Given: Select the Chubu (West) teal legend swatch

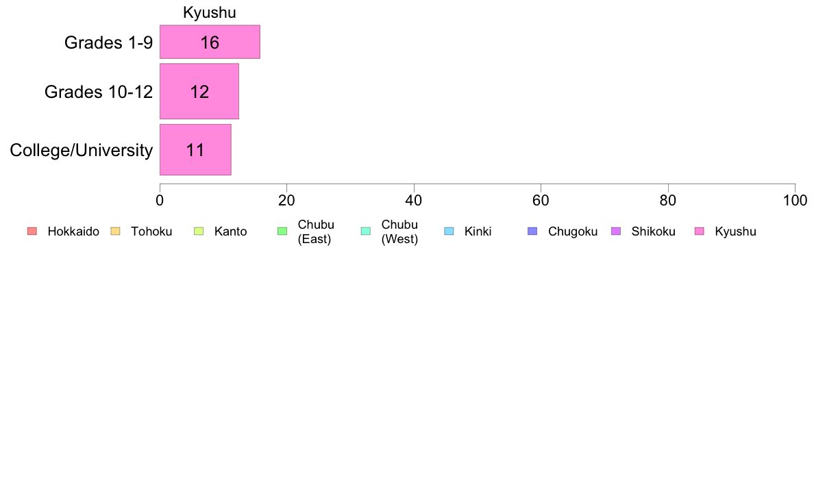Looking at the screenshot, I should click(x=365, y=231).
